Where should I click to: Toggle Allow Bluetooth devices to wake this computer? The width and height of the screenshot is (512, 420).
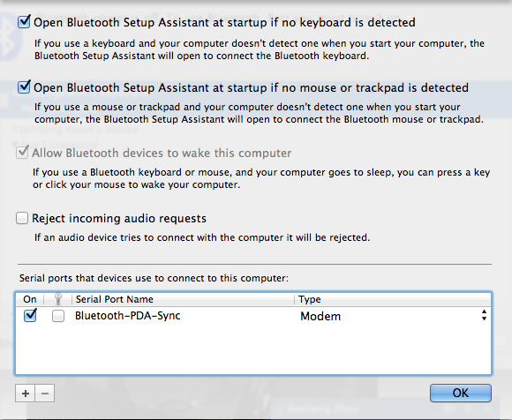point(22,153)
